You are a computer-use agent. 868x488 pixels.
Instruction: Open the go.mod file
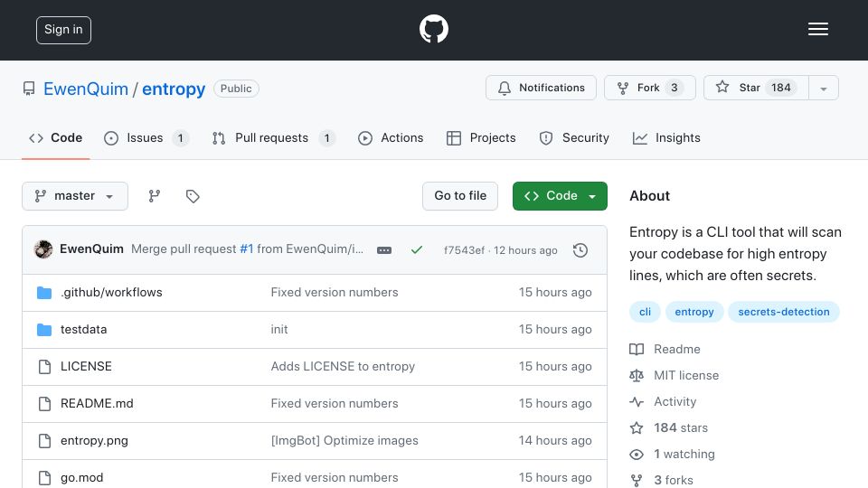(82, 477)
